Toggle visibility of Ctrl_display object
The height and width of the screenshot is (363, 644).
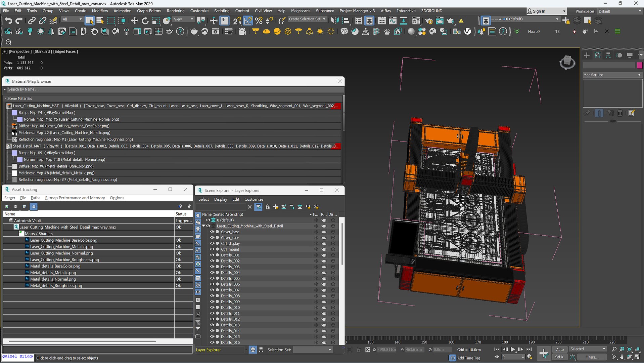click(x=212, y=243)
